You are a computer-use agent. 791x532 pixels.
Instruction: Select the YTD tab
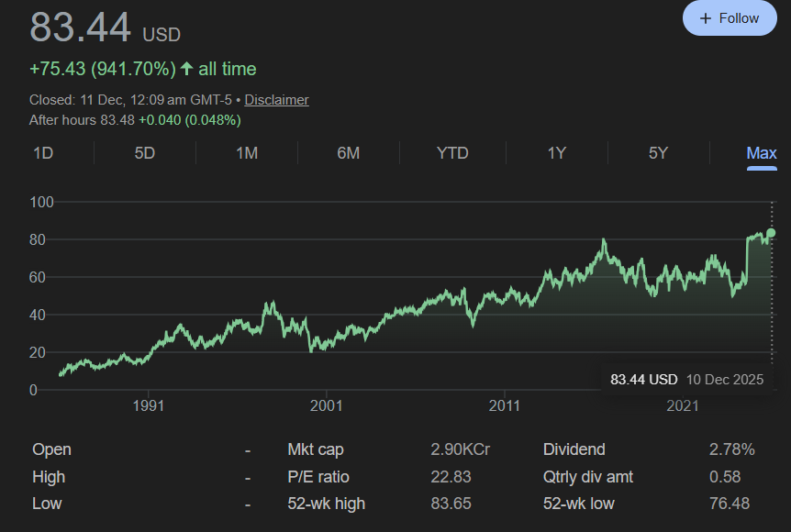pos(452,153)
